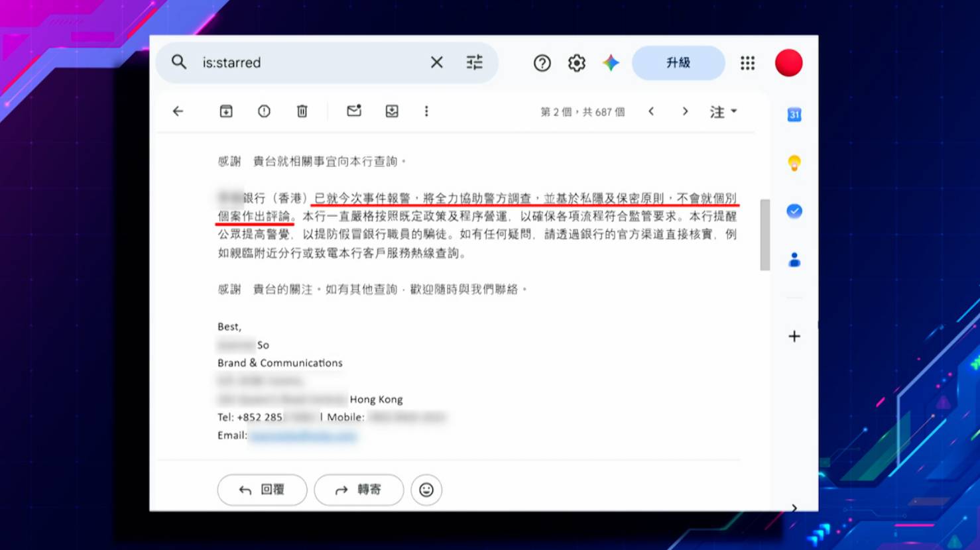Click the 回覆 reply button
This screenshot has height=550, width=980.
[263, 490]
